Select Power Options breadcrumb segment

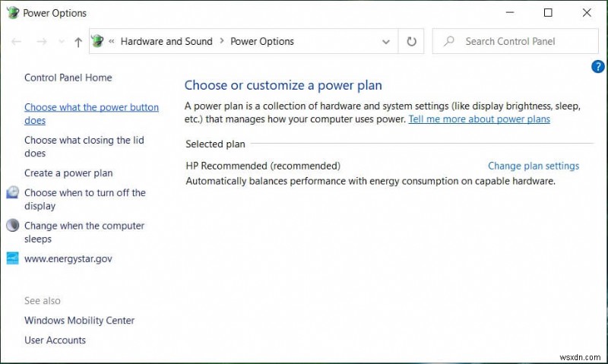point(262,42)
